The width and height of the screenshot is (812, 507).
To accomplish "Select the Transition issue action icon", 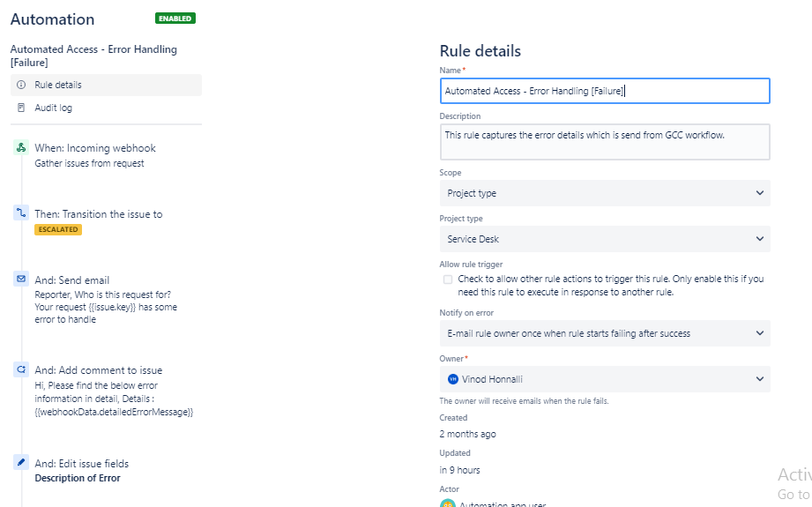I will [x=21, y=212].
